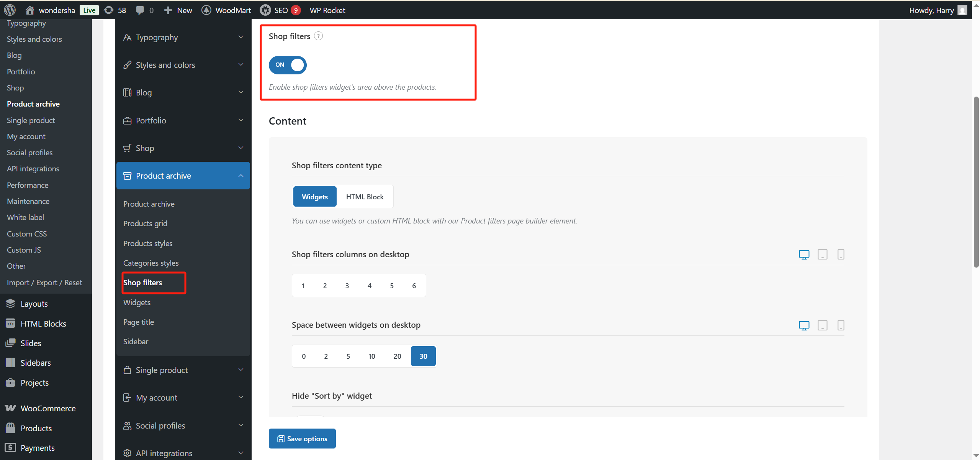
Task: Click the Shop filters help question icon
Action: point(318,36)
